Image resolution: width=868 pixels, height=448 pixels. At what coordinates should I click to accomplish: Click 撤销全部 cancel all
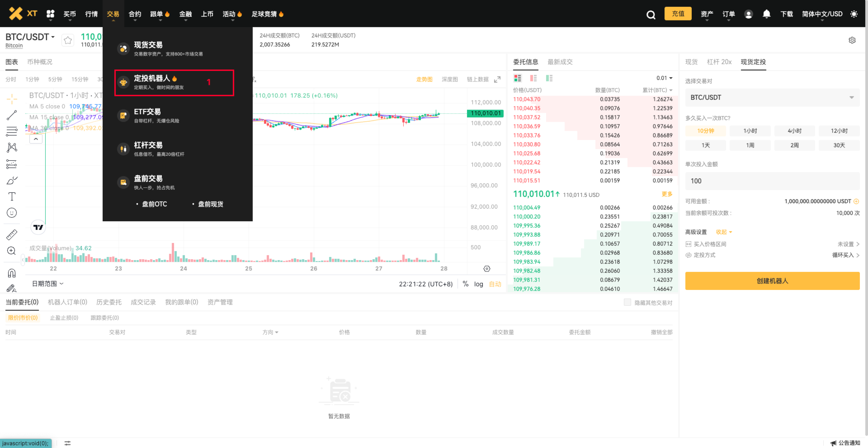coord(661,332)
